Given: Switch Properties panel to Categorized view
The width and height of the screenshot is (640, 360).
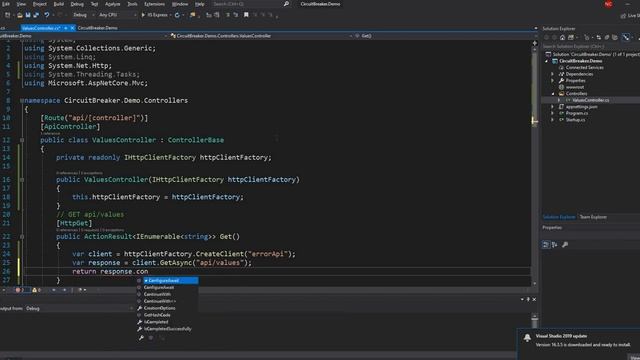Looking at the screenshot, I should tap(546, 244).
